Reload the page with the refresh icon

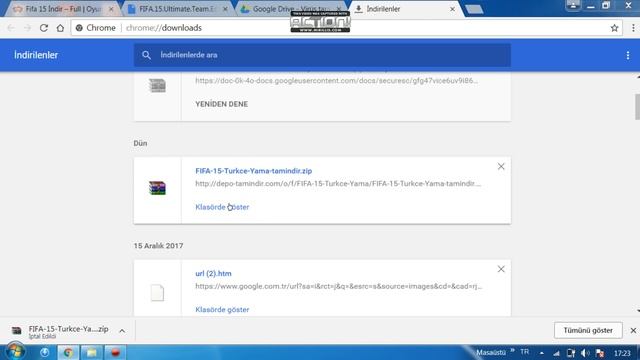pos(44,28)
